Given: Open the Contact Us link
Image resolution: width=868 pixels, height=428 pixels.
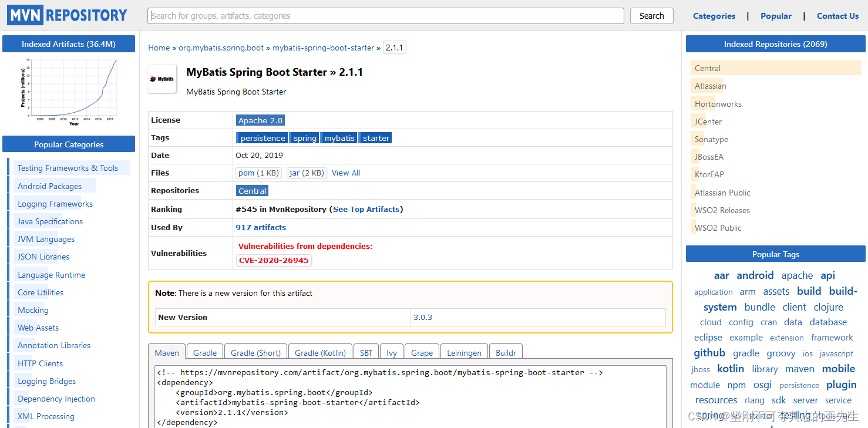Looking at the screenshot, I should (837, 16).
